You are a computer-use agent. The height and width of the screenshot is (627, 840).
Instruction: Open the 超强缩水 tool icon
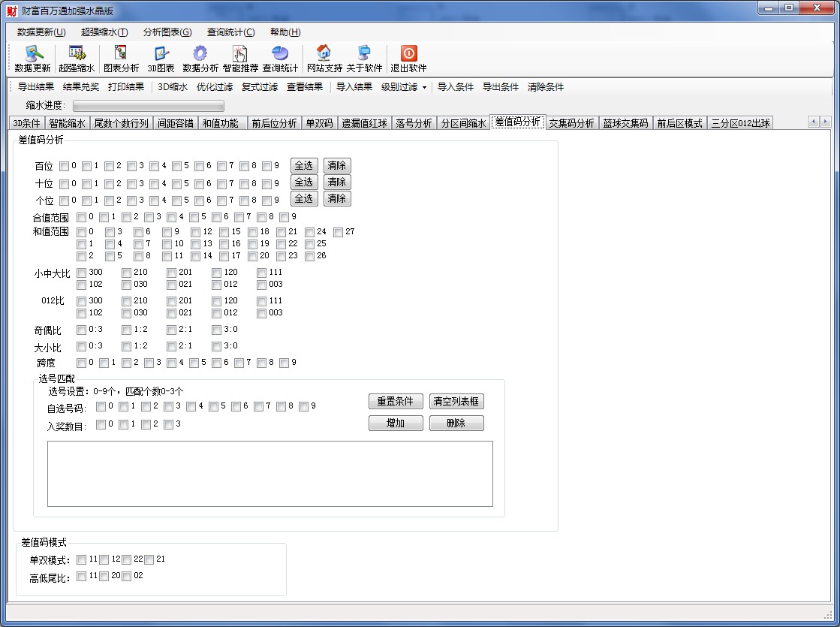[77, 53]
